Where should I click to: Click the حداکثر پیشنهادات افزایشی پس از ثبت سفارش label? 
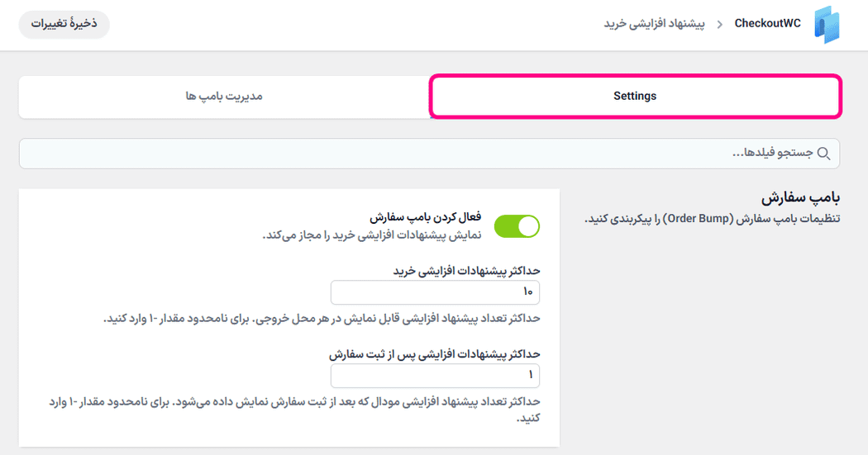tap(435, 353)
